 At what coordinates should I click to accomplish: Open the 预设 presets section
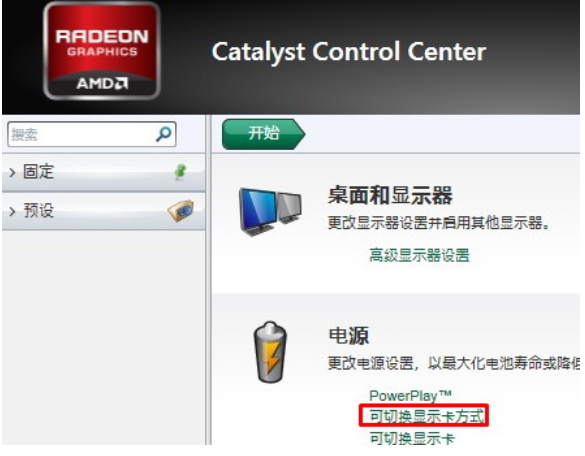point(104,211)
